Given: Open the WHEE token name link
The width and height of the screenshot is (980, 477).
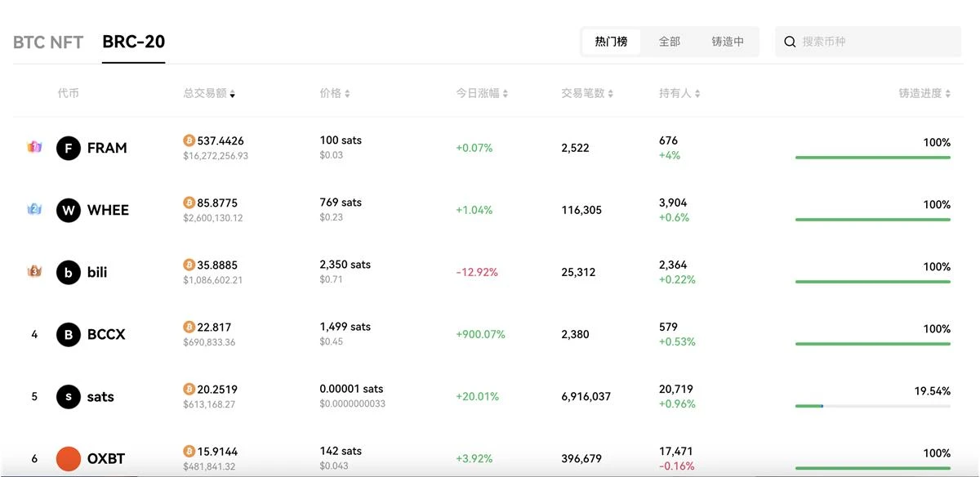Looking at the screenshot, I should point(108,210).
